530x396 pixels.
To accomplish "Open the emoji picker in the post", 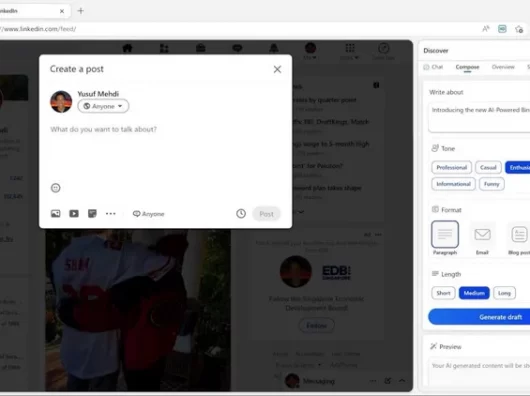I will (x=55, y=188).
